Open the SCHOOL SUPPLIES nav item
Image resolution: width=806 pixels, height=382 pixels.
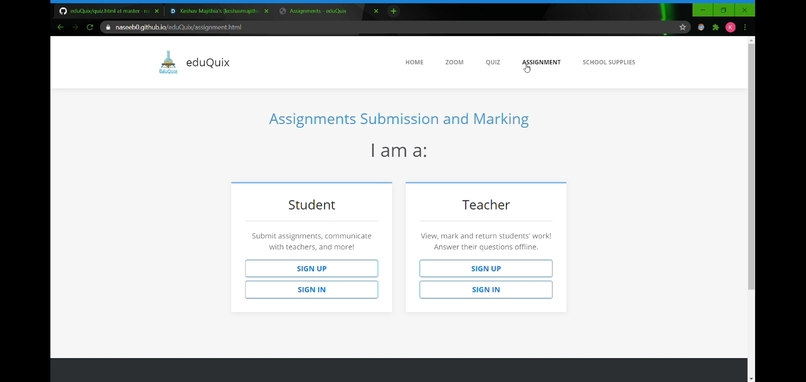coord(609,62)
